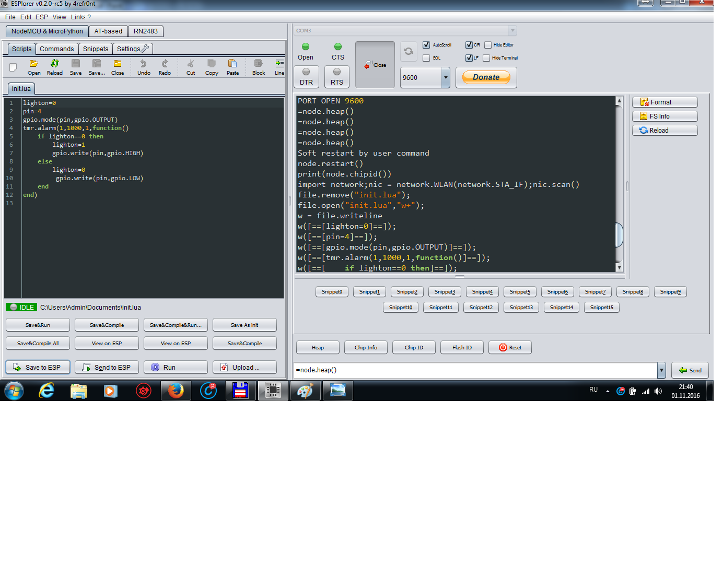This screenshot has width=723, height=588.
Task: Open the Links menu
Action: pyautogui.click(x=78, y=17)
